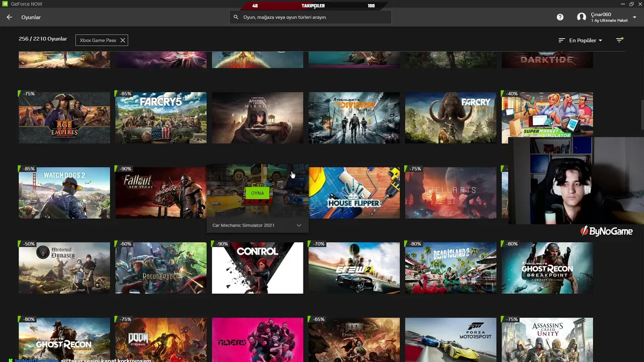This screenshot has width=644, height=362.
Task: Open The Alters game tile
Action: tap(258, 339)
